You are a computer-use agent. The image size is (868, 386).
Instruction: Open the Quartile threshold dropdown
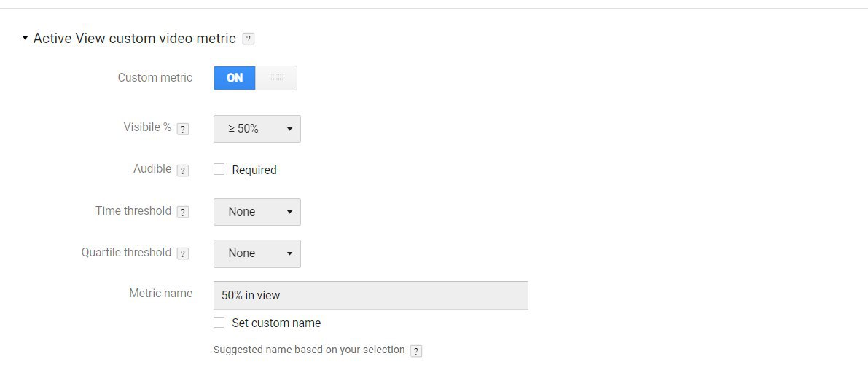coord(257,253)
